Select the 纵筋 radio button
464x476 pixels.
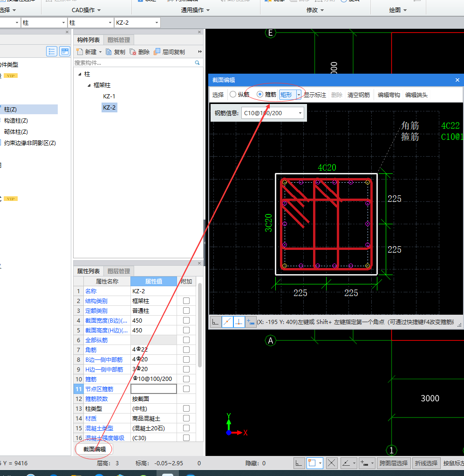coord(233,95)
